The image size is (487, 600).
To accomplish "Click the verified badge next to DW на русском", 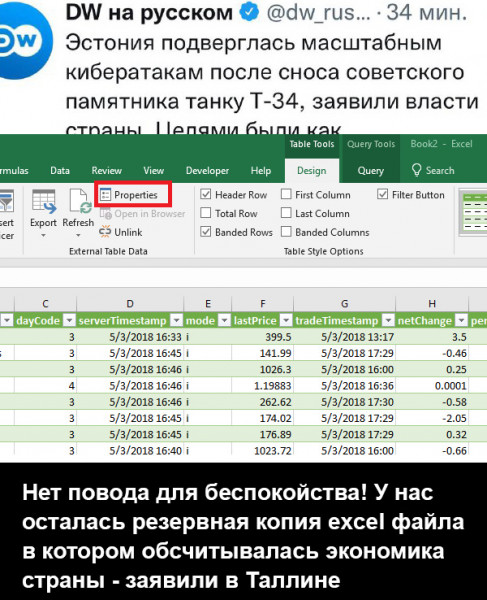I will 249,13.
